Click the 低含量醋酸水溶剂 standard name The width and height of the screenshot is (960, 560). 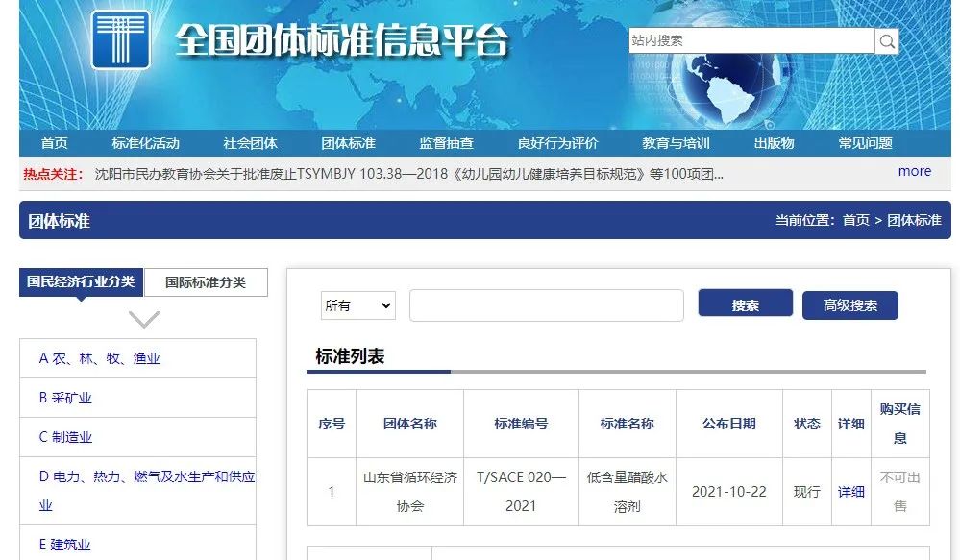[x=627, y=492]
